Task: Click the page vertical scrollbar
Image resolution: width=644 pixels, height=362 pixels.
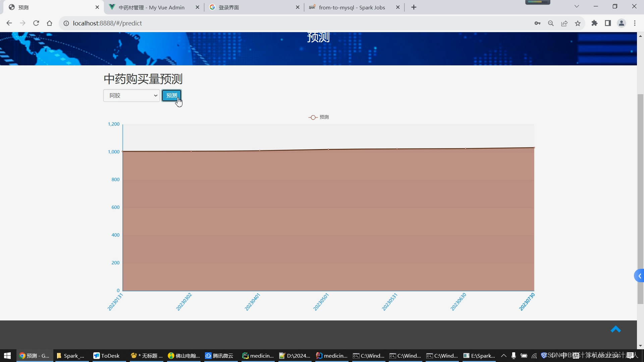Action: pyautogui.click(x=640, y=199)
